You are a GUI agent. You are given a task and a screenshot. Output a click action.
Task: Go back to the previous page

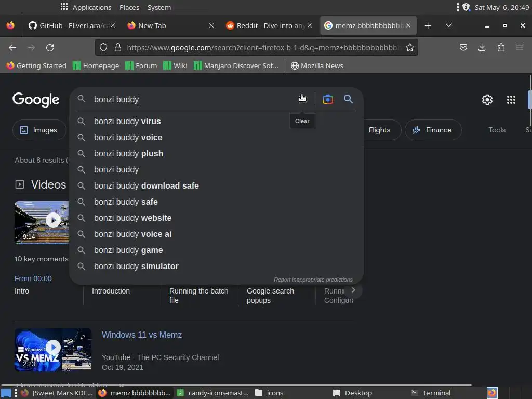tap(12, 48)
